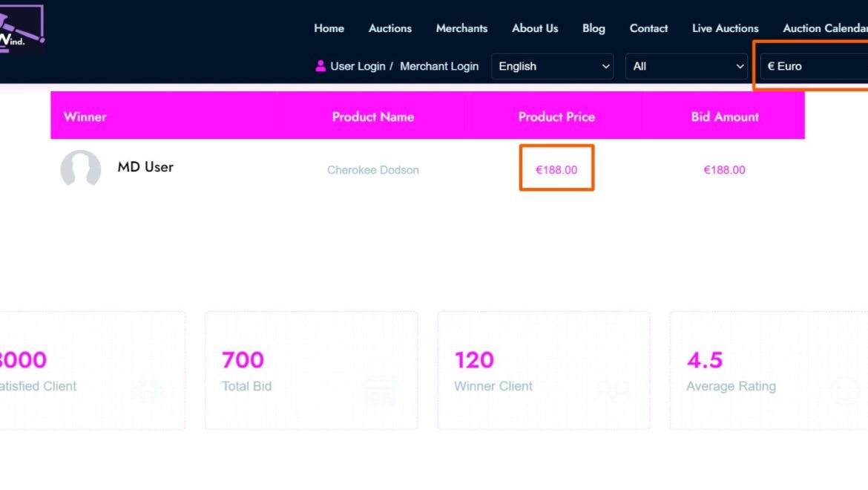The width and height of the screenshot is (868, 490).
Task: Expand the All category dropdown
Action: (x=686, y=66)
